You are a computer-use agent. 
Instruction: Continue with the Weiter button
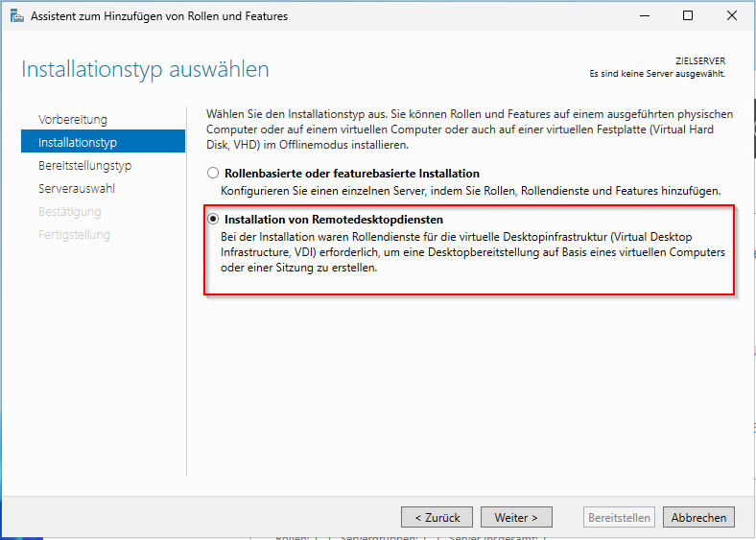tap(516, 517)
